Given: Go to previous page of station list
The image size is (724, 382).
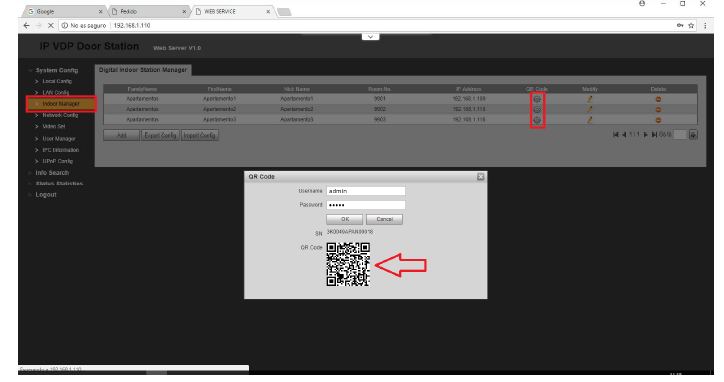Looking at the screenshot, I should pyautogui.click(x=624, y=135).
